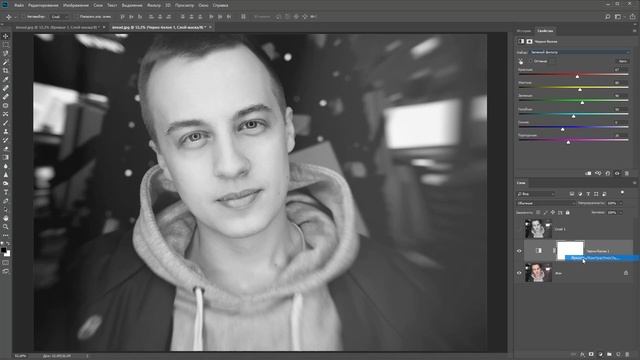The image size is (640, 360).
Task: Open the layer filter kind dropdown
Action: pyautogui.click(x=536, y=194)
